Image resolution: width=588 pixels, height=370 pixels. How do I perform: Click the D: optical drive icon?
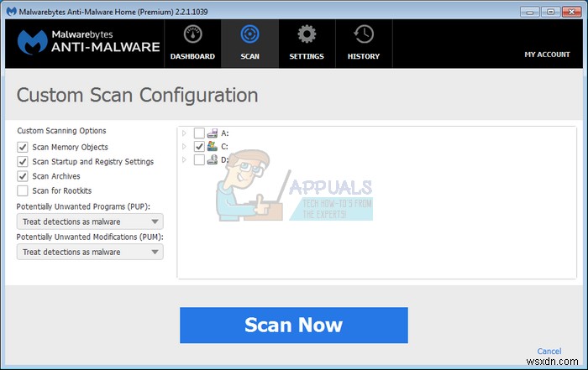click(x=213, y=159)
